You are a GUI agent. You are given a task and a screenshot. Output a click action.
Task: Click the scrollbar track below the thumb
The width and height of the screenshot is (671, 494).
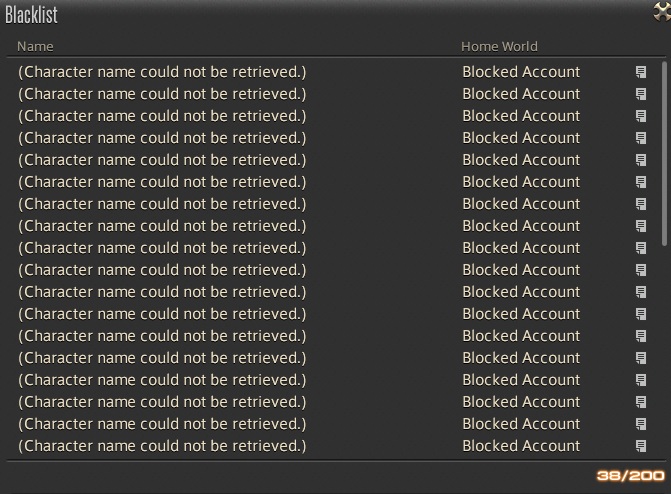pos(666,350)
